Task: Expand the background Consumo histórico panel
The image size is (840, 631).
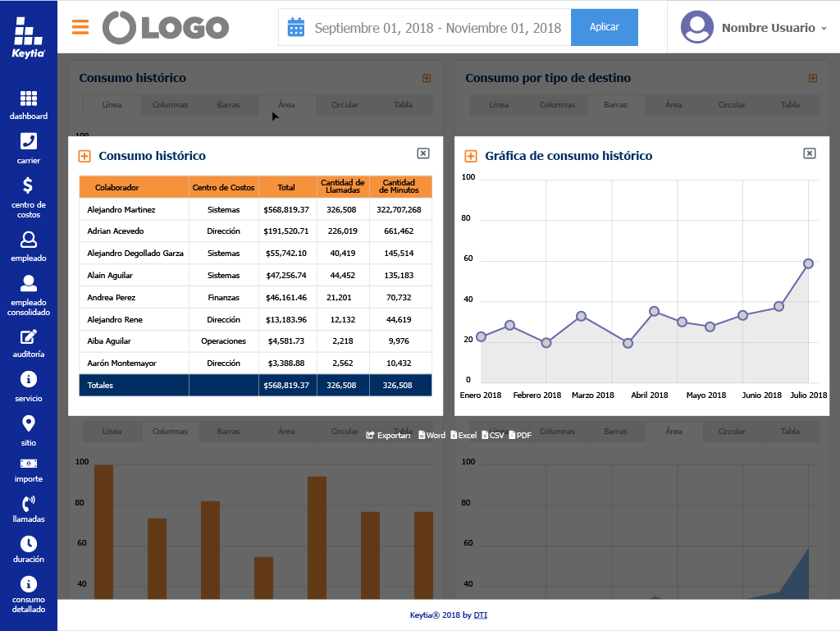Action: [427, 78]
